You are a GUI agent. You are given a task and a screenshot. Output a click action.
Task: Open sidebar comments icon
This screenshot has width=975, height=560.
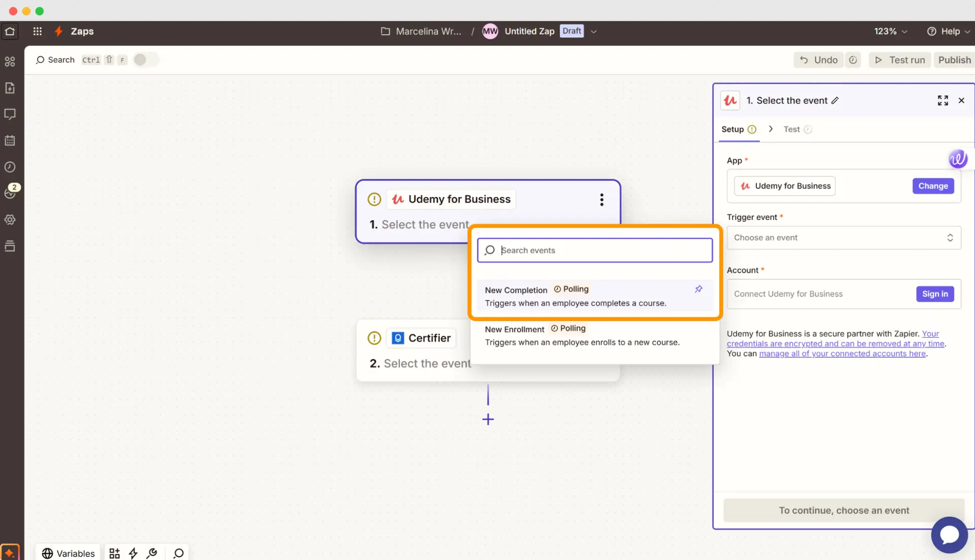pos(10,114)
